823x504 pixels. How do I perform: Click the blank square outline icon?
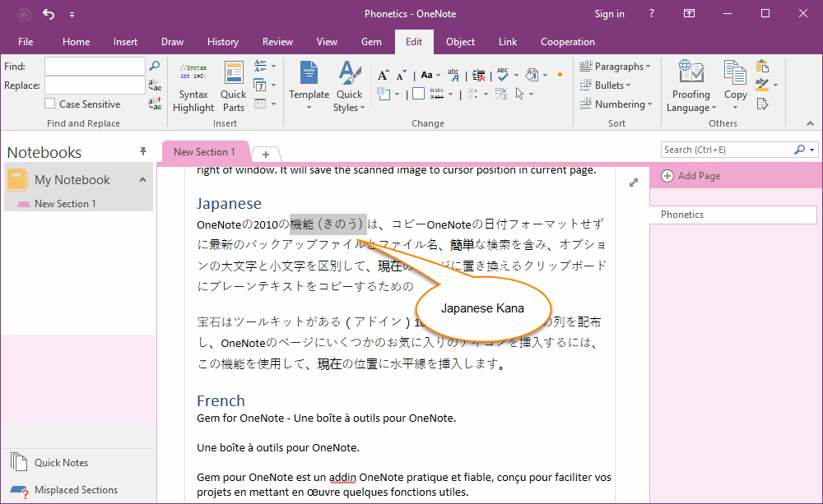click(418, 94)
